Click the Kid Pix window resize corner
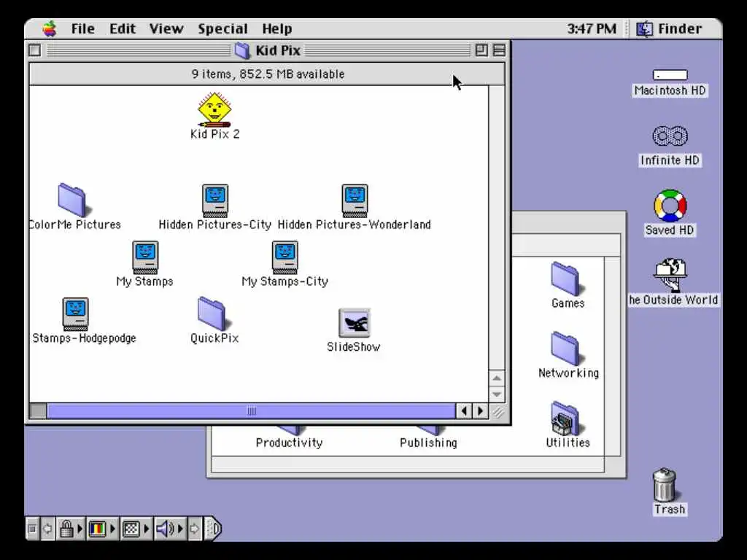The width and height of the screenshot is (747, 560). [x=498, y=411]
